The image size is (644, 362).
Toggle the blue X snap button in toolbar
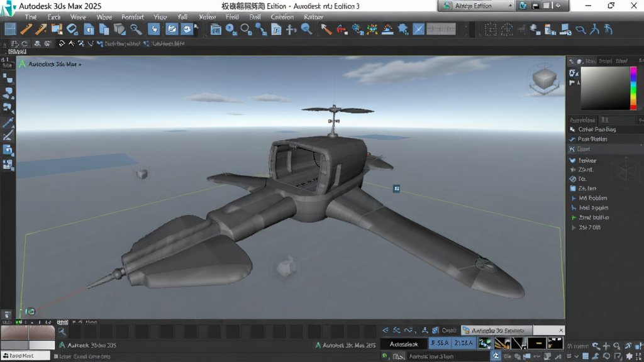418,29
